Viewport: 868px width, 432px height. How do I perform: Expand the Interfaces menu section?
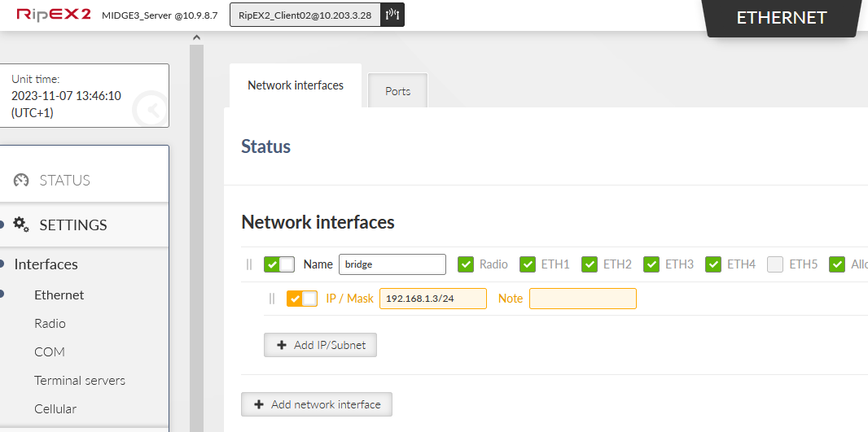tap(46, 264)
